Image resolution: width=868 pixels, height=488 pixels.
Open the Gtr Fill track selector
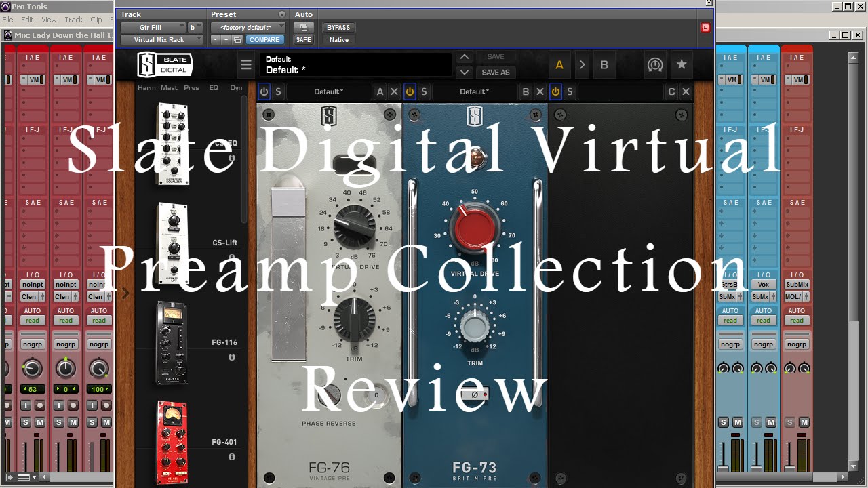click(x=153, y=28)
